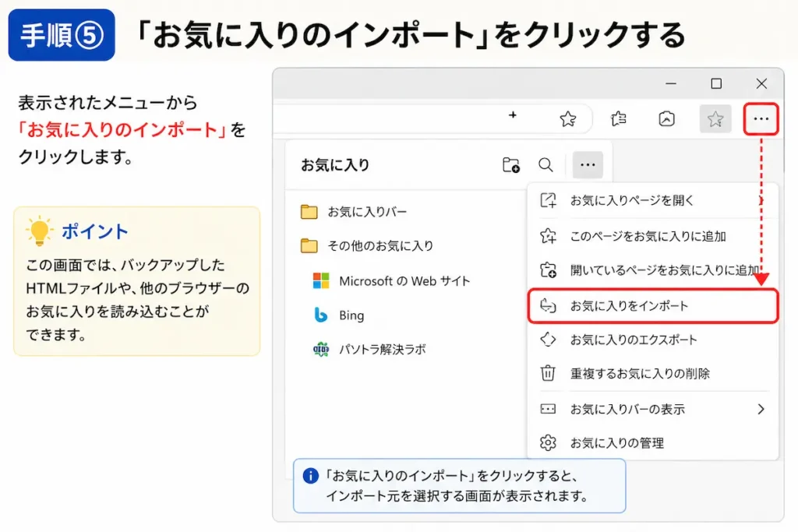Choose お気に入りのエクスポート
Viewport: 798px width, 532px height.
[653, 340]
